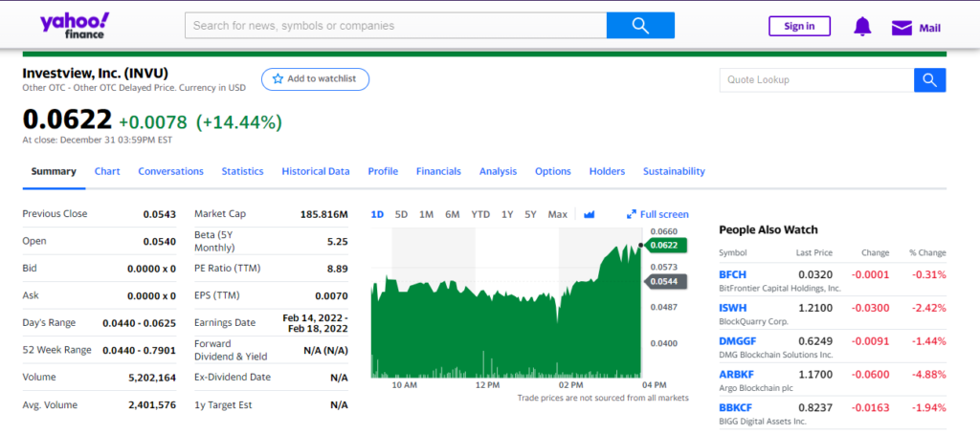Select the YTD chart range
Screen dimensions: 980x434
pos(480,214)
